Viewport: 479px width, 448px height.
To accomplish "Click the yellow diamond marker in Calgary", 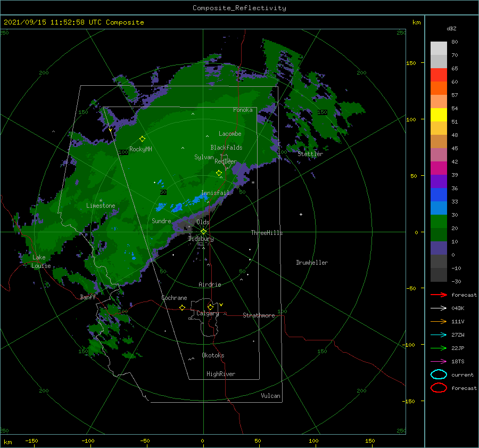I will click(210, 307).
